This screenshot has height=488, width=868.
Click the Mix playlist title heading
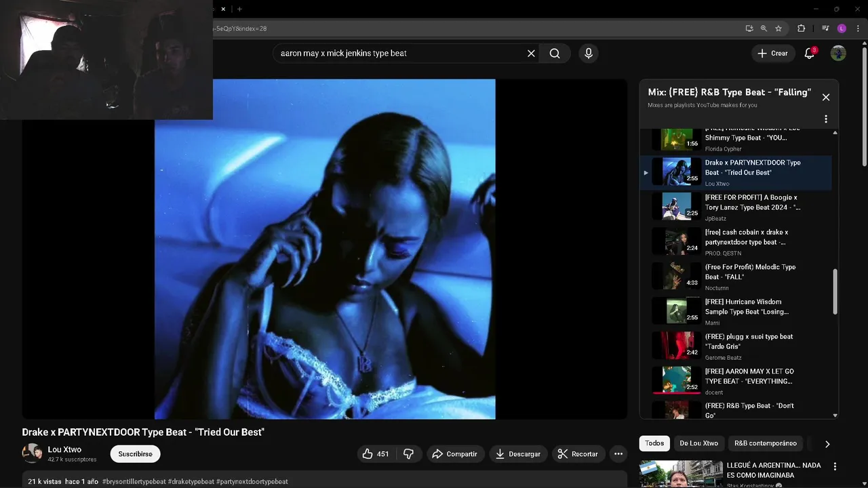[x=729, y=92]
